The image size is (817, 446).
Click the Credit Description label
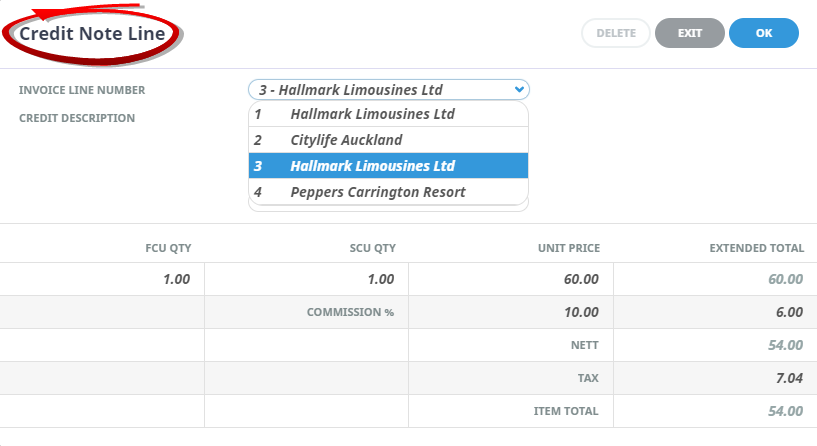77,118
